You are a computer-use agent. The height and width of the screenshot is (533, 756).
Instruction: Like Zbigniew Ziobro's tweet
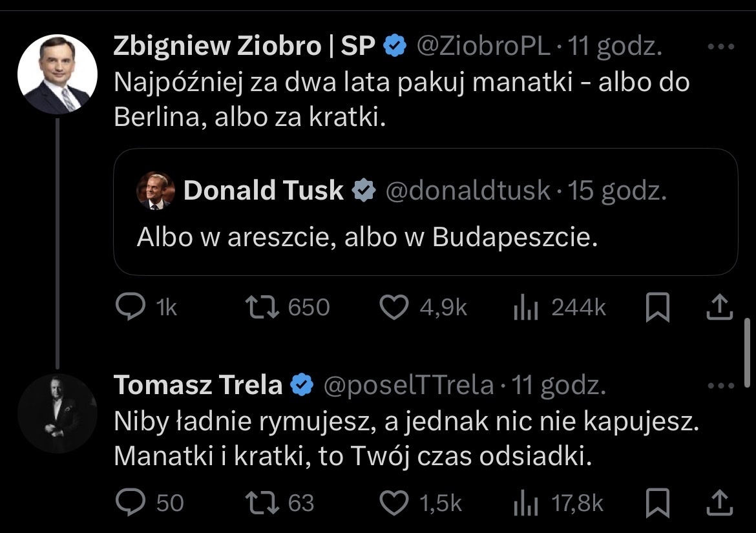pos(394,308)
